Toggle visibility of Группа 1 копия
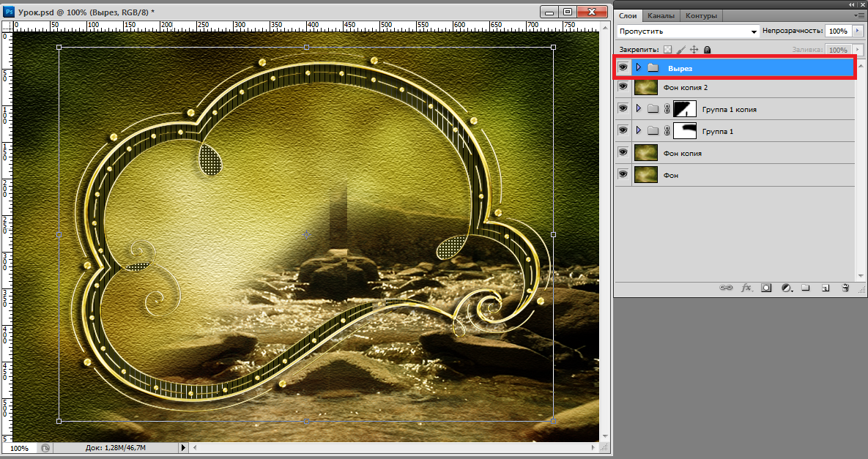 pos(623,108)
